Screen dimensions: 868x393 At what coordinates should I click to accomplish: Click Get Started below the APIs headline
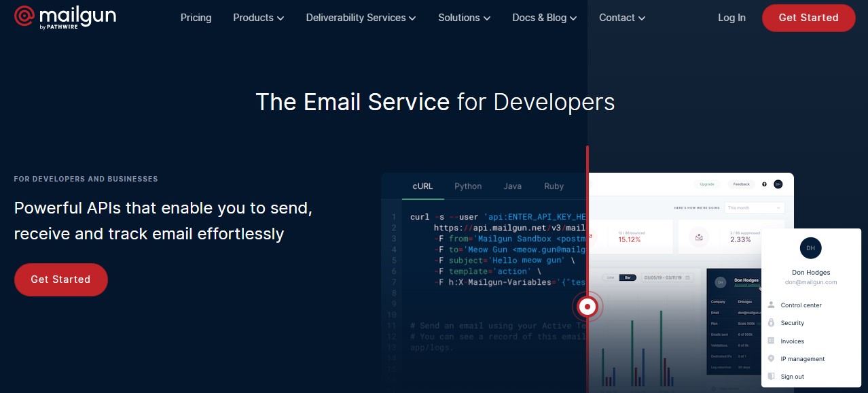tap(60, 279)
